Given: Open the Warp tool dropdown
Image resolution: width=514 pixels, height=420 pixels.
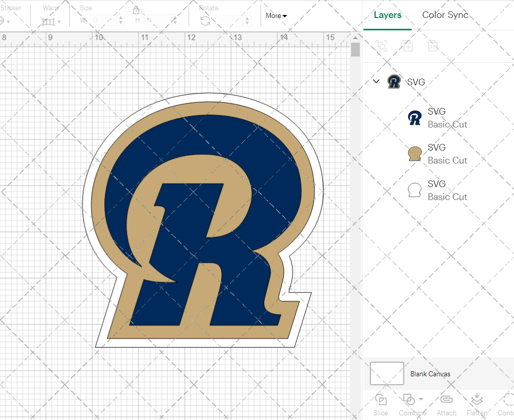Looking at the screenshot, I should (x=59, y=22).
